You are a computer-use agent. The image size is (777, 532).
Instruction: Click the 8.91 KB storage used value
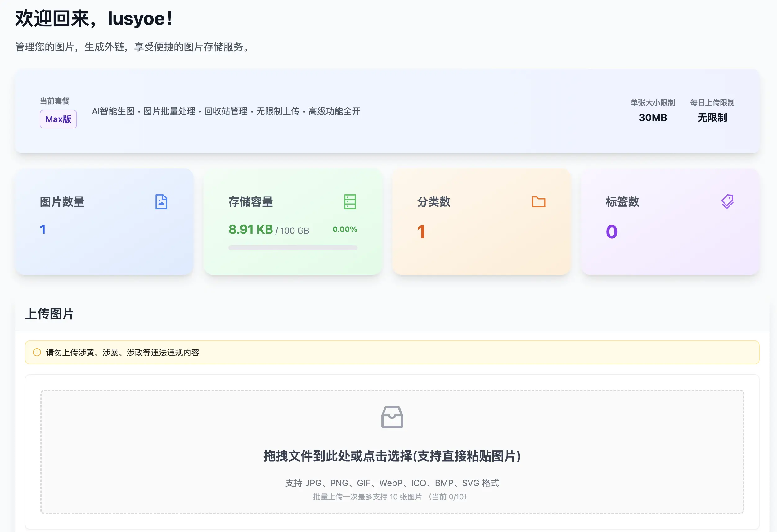click(250, 229)
